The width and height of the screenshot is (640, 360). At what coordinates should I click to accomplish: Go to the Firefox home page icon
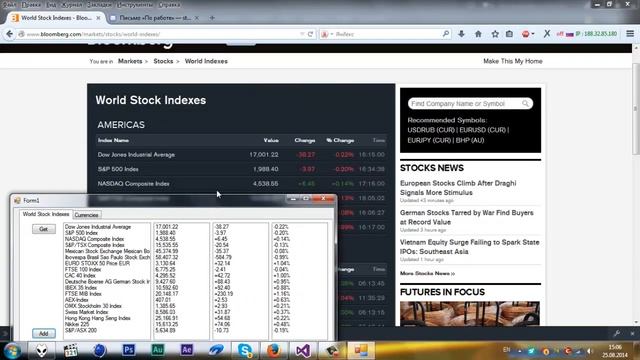(478, 34)
